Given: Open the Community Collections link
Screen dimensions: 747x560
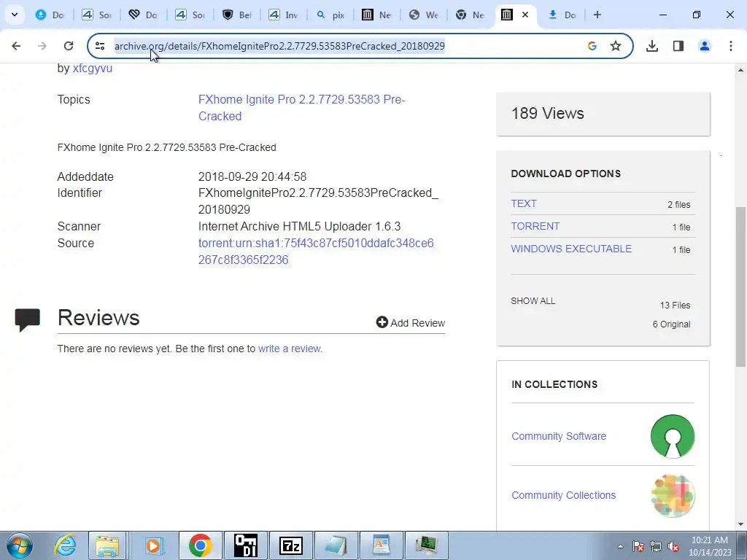Looking at the screenshot, I should (x=564, y=495).
